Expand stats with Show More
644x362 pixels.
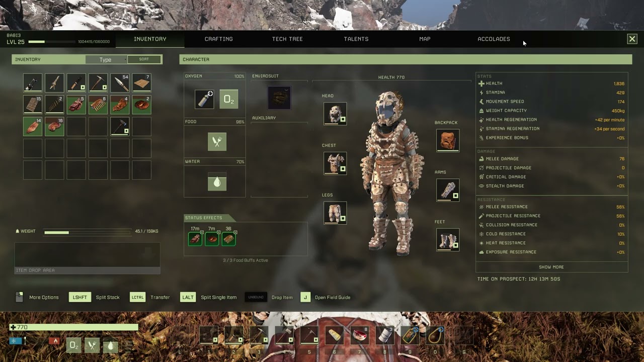point(551,267)
